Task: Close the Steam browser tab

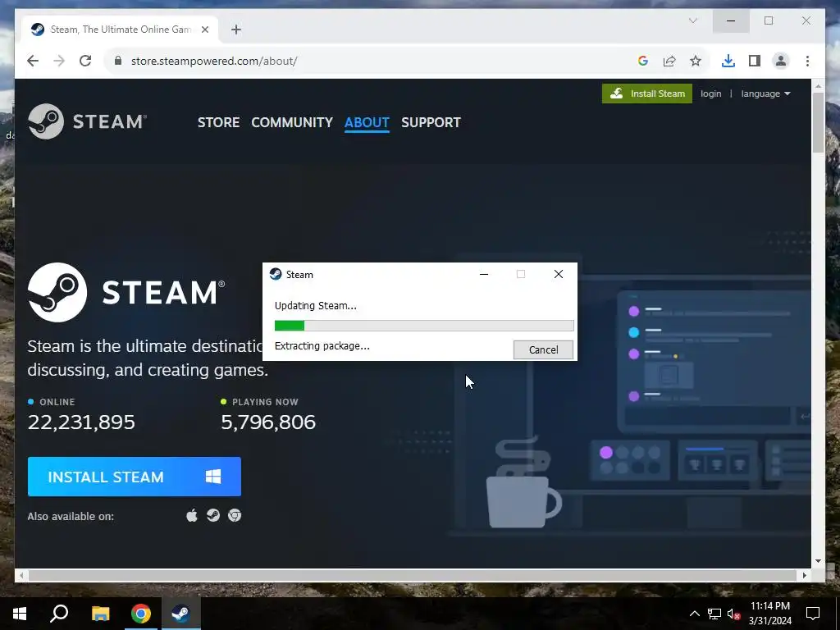Action: [204, 30]
